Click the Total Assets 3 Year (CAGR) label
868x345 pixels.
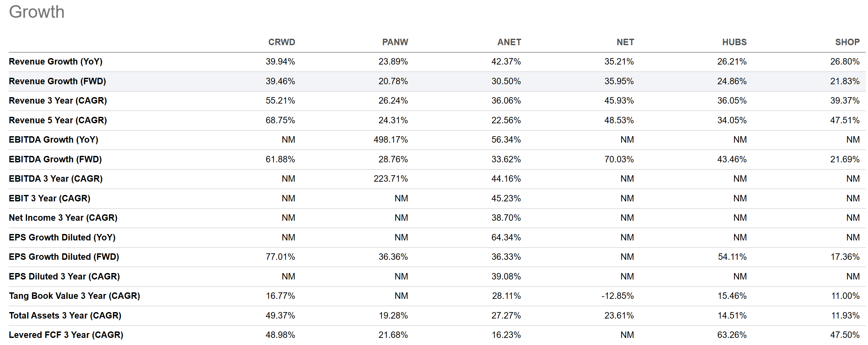[x=65, y=316]
